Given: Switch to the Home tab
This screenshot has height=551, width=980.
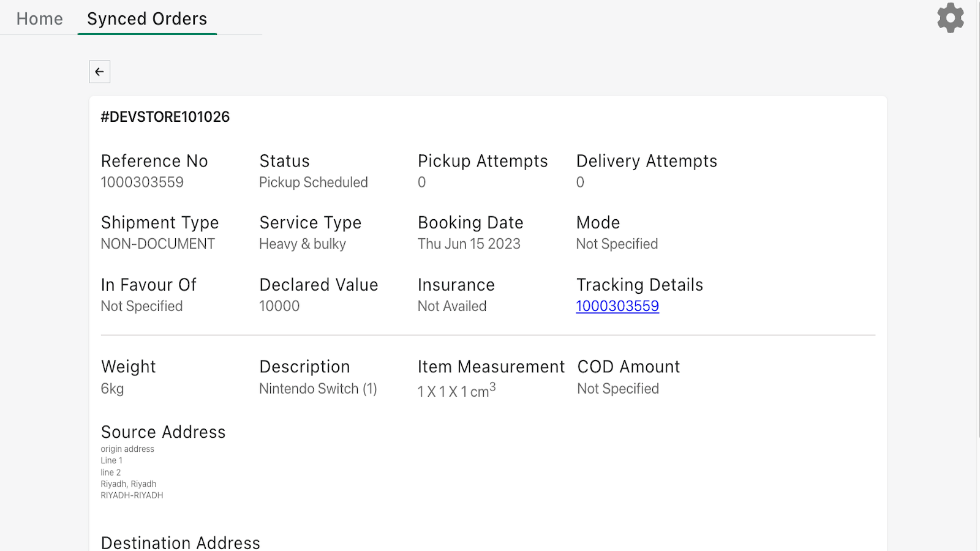Looking at the screenshot, I should pyautogui.click(x=39, y=18).
